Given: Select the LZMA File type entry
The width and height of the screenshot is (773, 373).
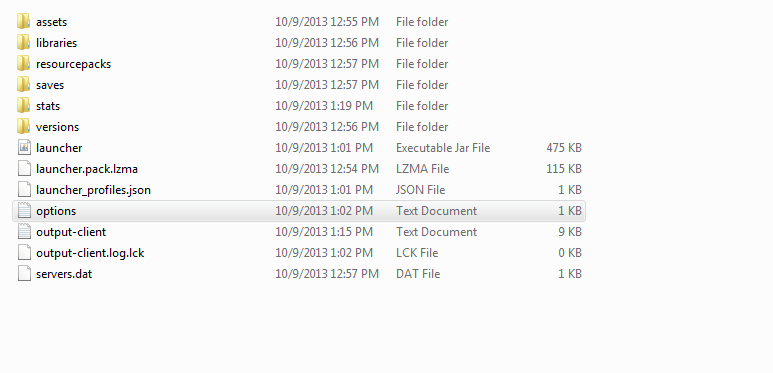Looking at the screenshot, I should coord(422,169).
